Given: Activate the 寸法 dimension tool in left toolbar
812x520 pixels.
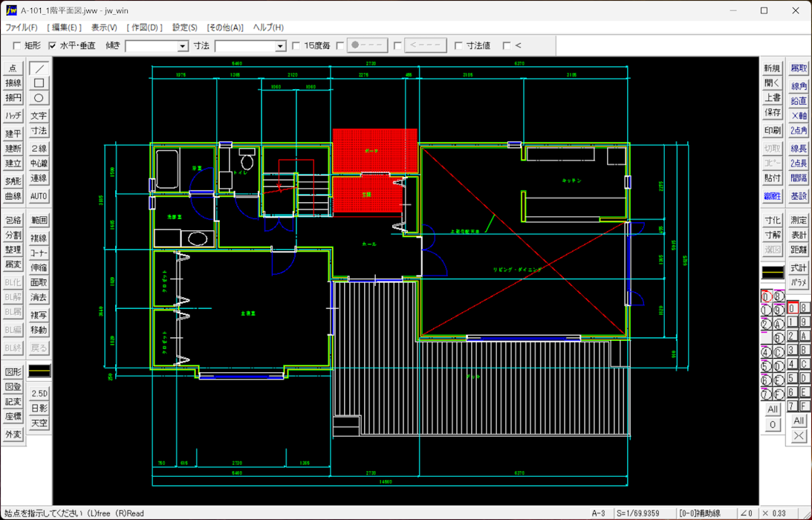Looking at the screenshot, I should [x=39, y=131].
